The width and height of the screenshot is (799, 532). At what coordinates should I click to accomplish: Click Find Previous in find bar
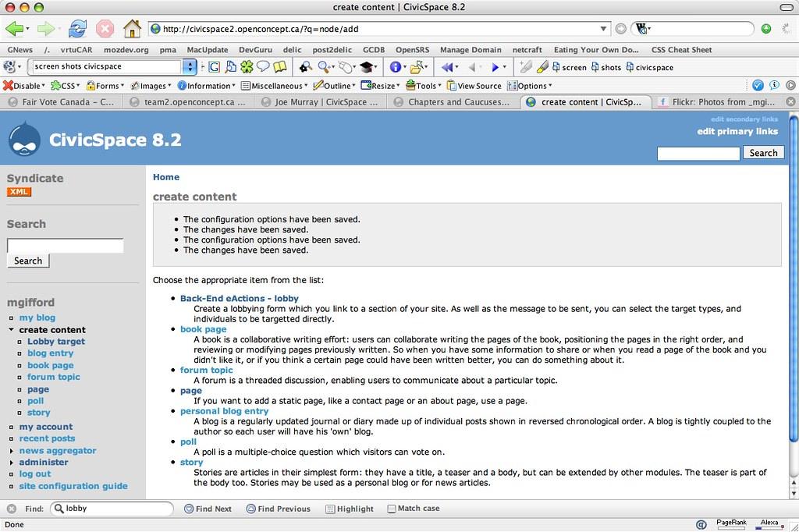click(278, 509)
